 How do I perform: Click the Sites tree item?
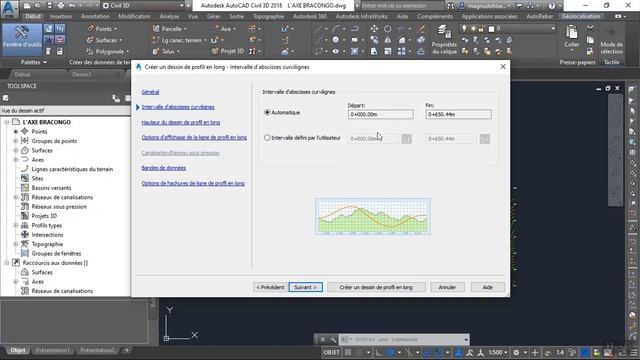coord(37,178)
